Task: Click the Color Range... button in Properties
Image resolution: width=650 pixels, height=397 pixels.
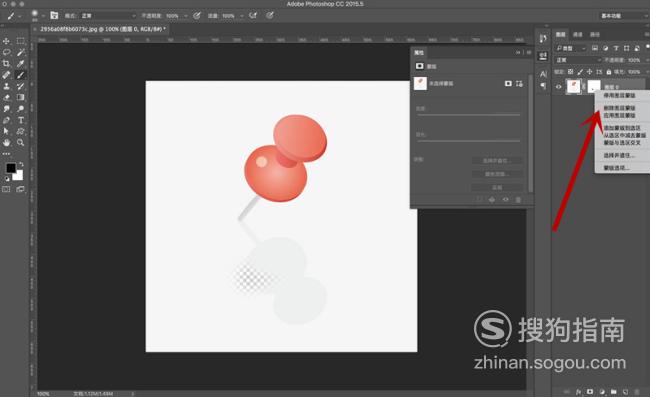Action: click(x=497, y=174)
